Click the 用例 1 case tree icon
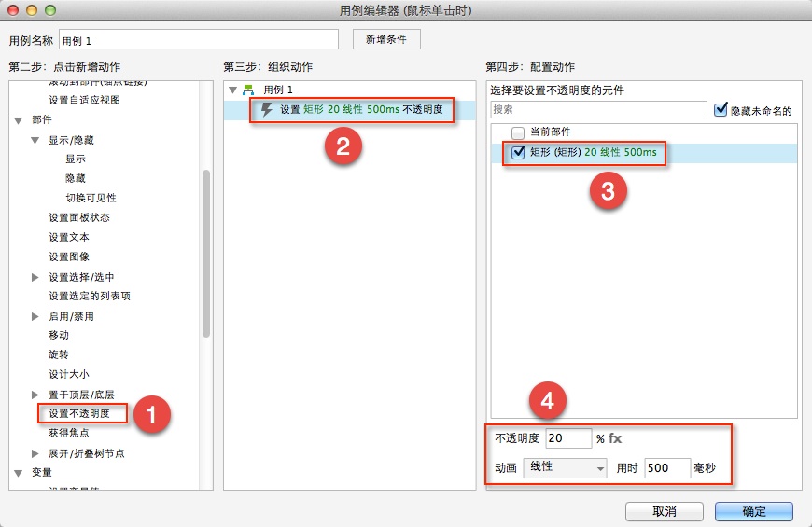812x527 pixels. pos(248,90)
